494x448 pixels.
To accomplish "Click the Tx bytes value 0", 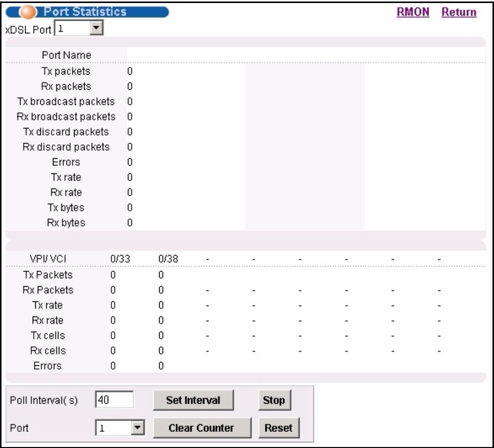I will pos(130,208).
